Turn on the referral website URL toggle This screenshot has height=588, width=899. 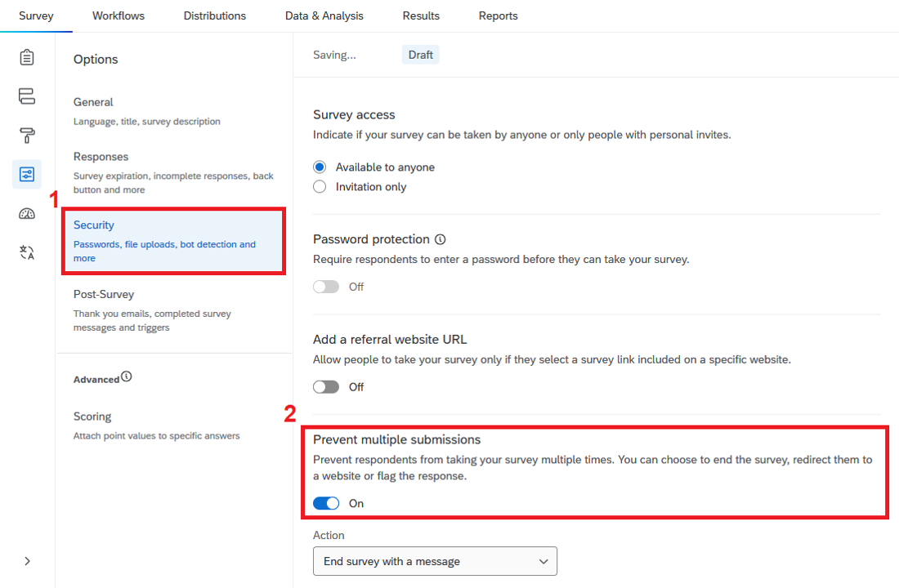326,387
